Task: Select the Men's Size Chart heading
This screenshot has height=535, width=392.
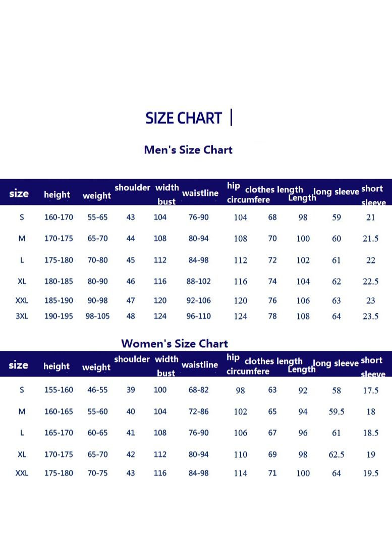Action: [x=188, y=150]
